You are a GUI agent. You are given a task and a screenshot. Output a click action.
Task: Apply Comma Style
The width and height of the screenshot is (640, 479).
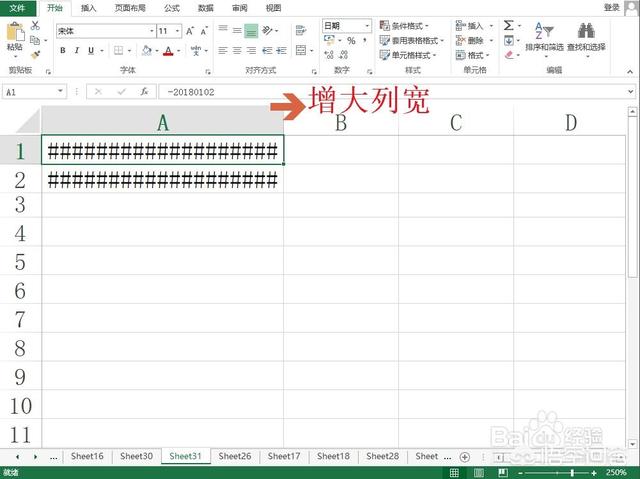364,40
